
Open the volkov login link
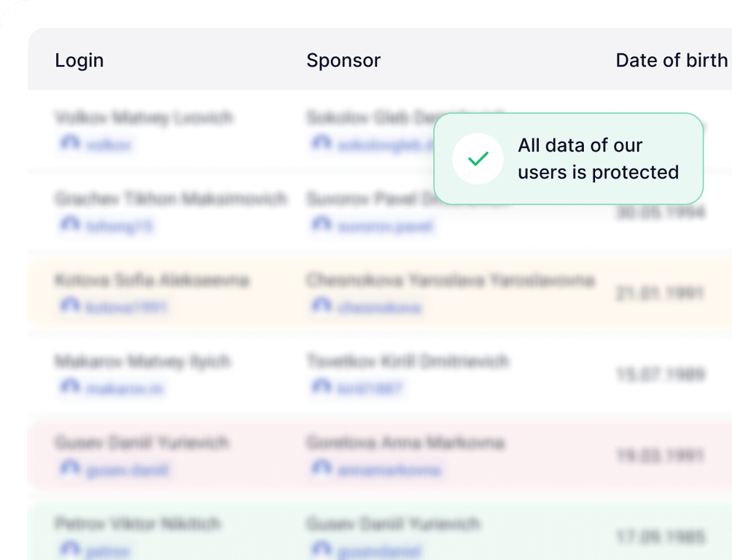pos(109,145)
